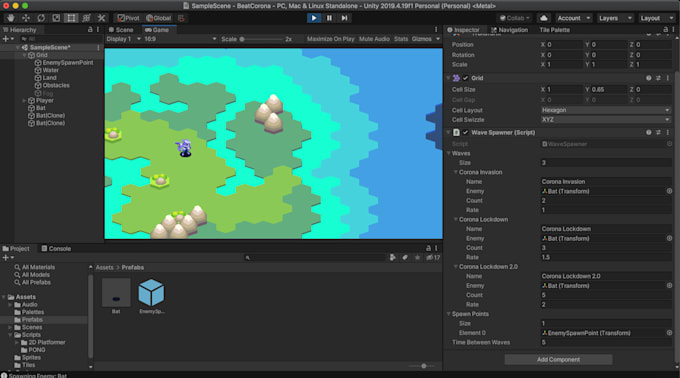The width and height of the screenshot is (680, 378).
Task: Adjust the Project icon size slider
Action: click(423, 366)
